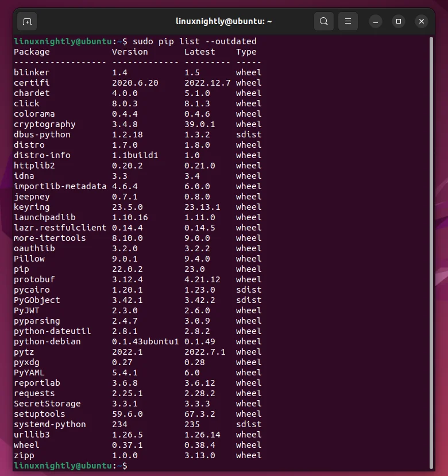Click the 'reportlab' package name
This screenshot has width=448, height=476.
point(37,383)
